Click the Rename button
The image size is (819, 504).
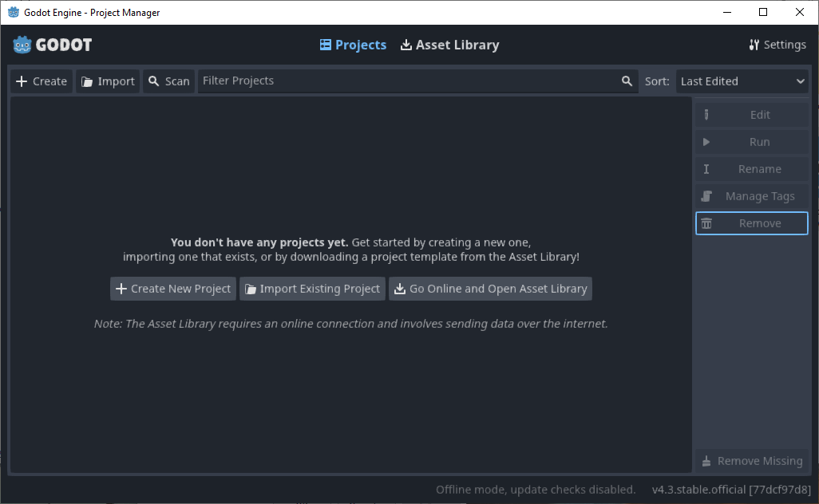click(x=752, y=169)
